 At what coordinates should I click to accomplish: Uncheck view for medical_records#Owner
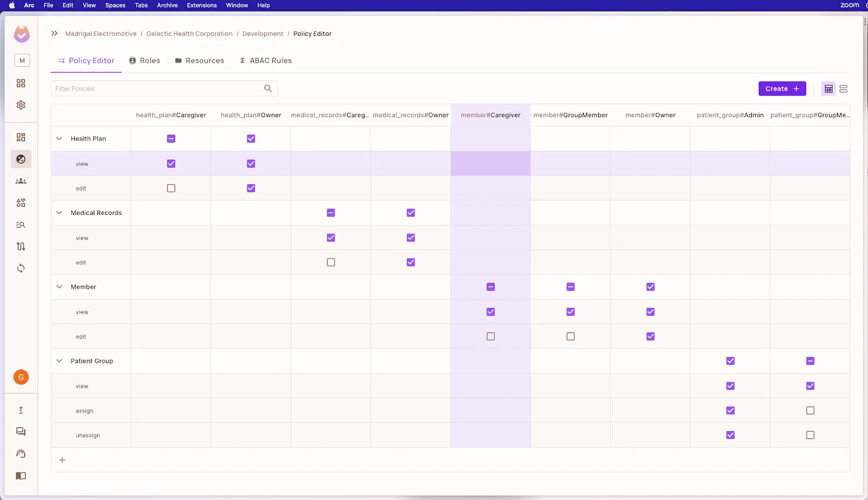411,238
